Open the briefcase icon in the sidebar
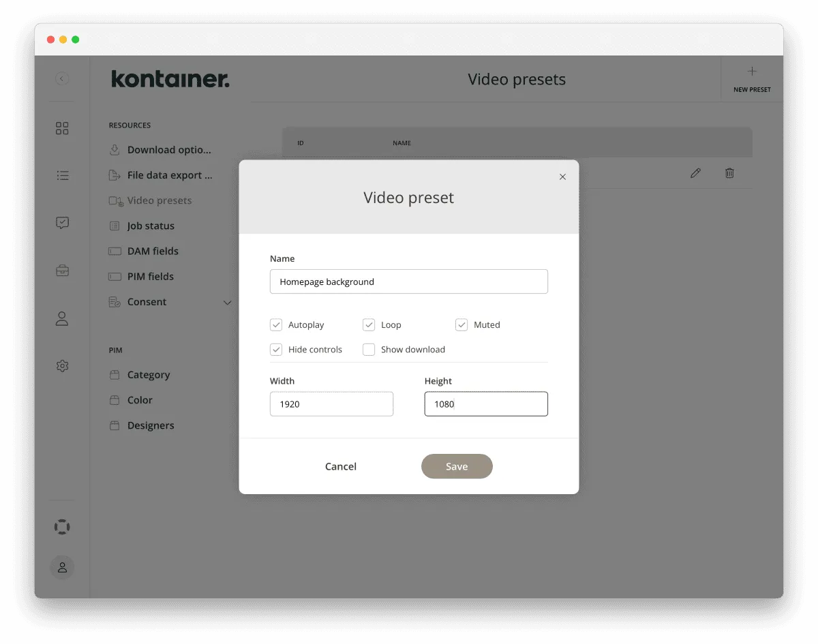The height and width of the screenshot is (644, 818). (62, 271)
